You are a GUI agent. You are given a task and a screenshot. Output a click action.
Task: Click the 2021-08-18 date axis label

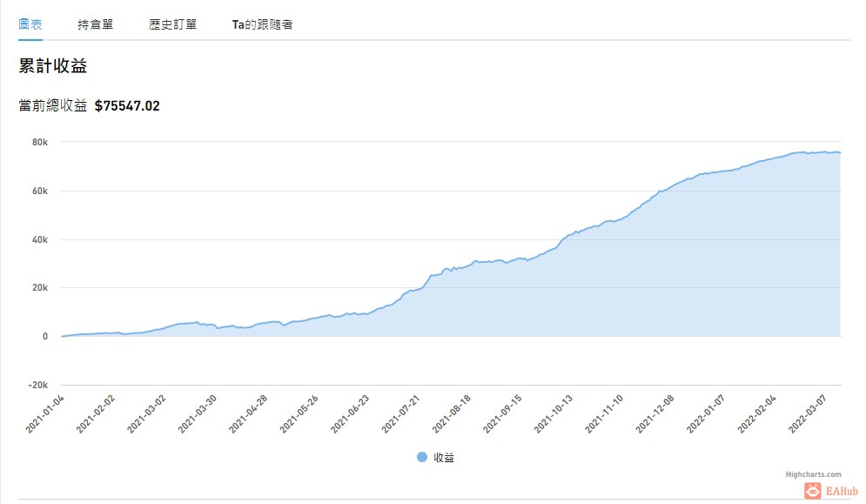click(x=451, y=414)
